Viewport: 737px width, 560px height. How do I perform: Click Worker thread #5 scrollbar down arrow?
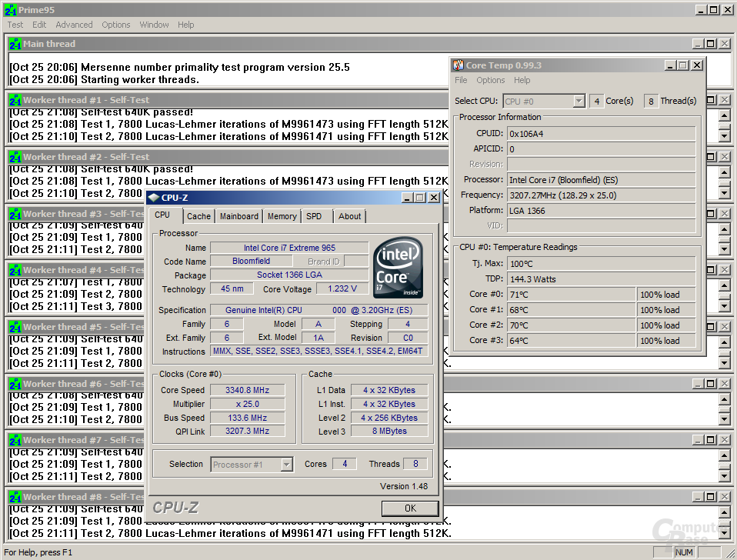click(x=725, y=362)
